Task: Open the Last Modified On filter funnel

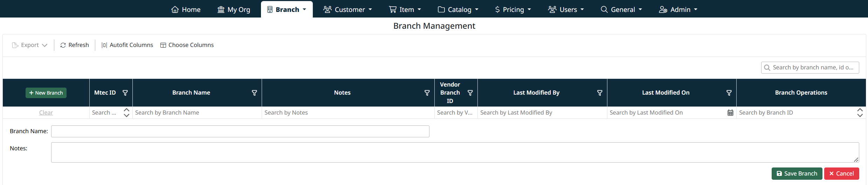Action: click(x=729, y=93)
